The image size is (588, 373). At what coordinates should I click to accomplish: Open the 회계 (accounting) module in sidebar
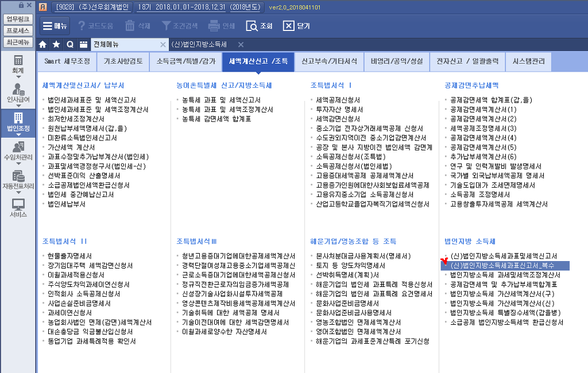click(18, 63)
